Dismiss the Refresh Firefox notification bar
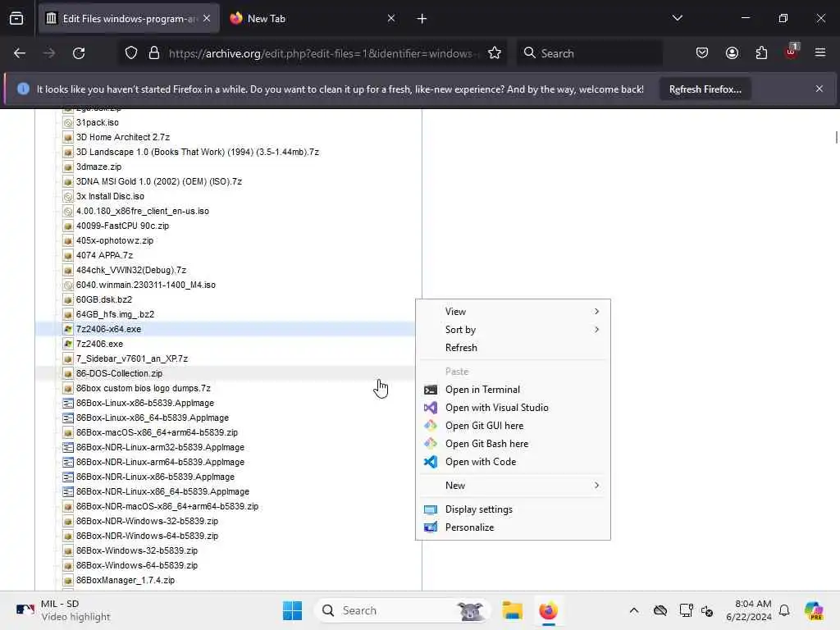Screen dimensions: 840x630 (819, 89)
